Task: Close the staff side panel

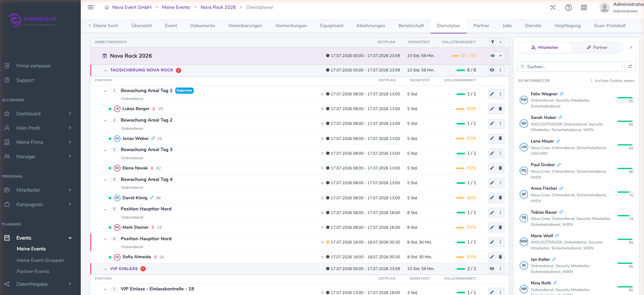Action: (x=631, y=48)
